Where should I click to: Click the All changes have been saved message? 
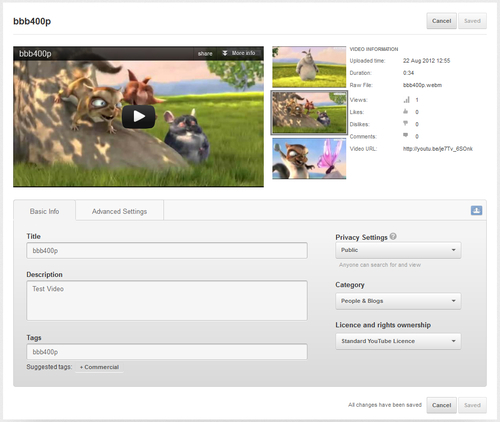tap(385, 405)
